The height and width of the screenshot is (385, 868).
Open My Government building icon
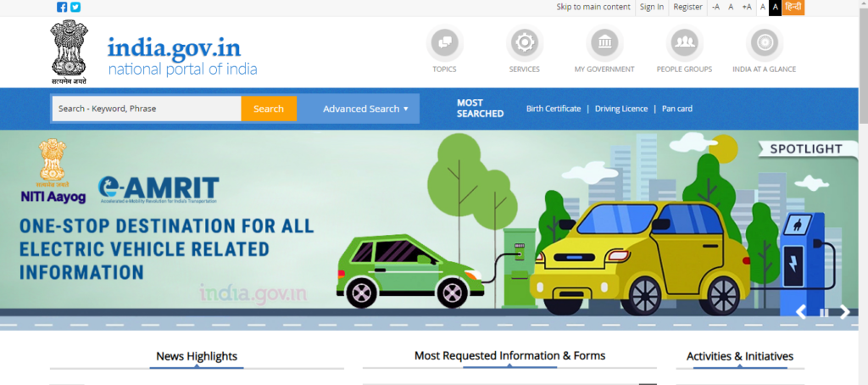pyautogui.click(x=604, y=42)
